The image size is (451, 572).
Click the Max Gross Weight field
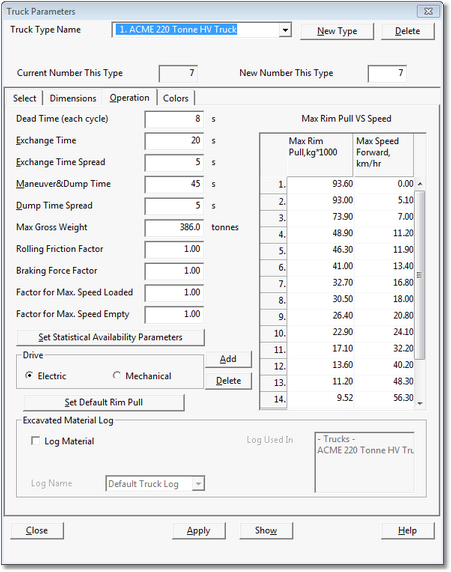tap(174, 228)
